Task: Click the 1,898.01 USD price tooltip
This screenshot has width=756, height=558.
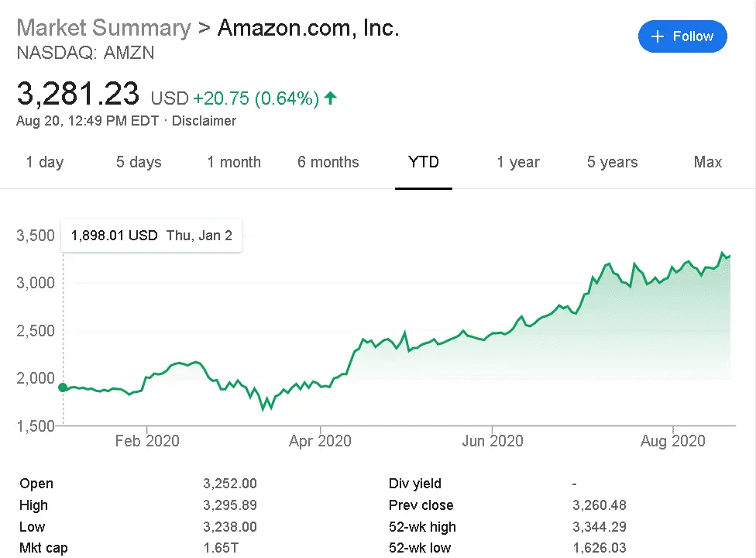Action: coord(151,236)
